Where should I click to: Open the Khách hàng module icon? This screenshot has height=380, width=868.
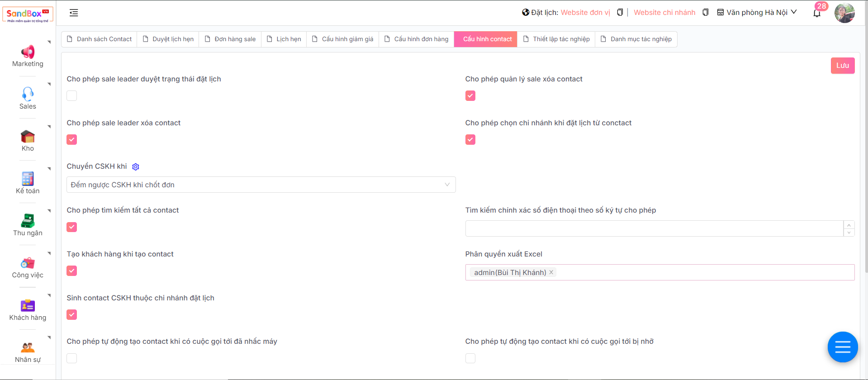(28, 306)
